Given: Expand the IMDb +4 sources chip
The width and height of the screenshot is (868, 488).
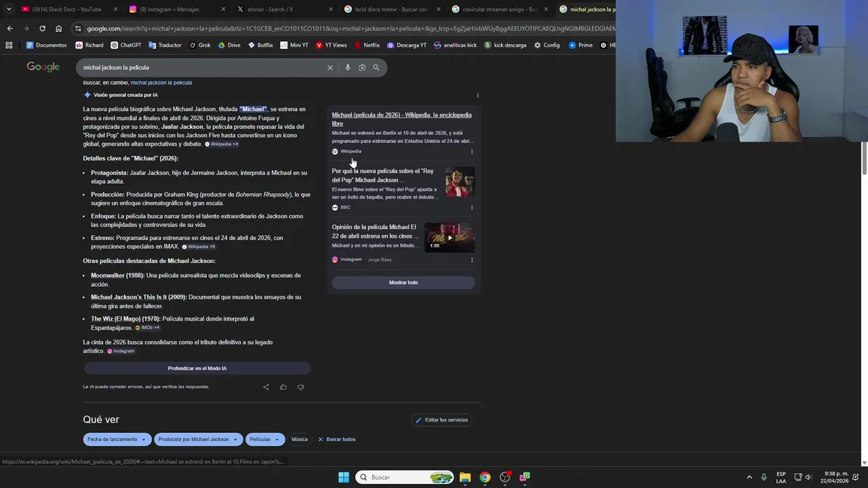Looking at the screenshot, I should [148, 328].
